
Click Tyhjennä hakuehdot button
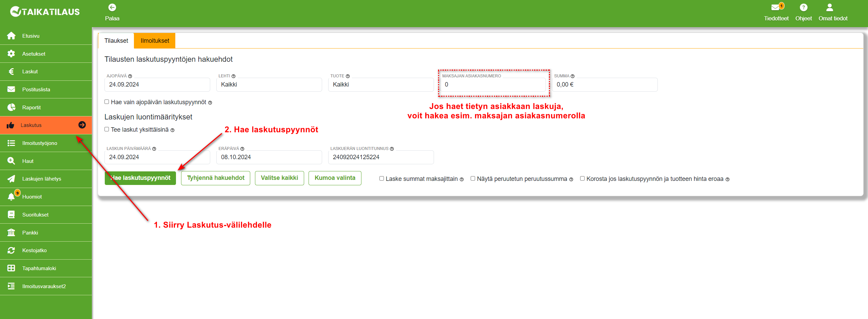pos(216,178)
